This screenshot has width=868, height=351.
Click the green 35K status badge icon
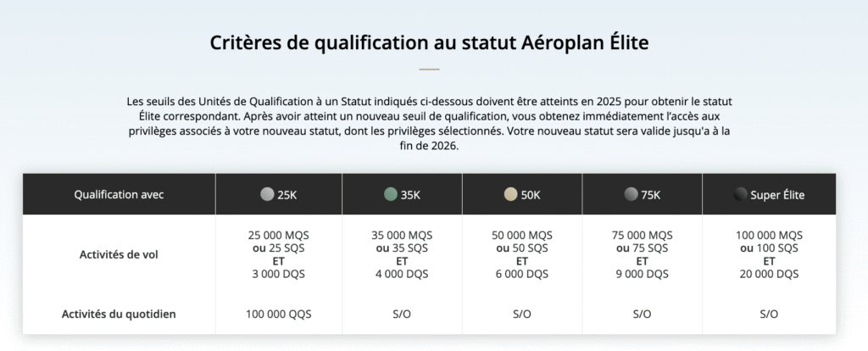pyautogui.click(x=390, y=194)
